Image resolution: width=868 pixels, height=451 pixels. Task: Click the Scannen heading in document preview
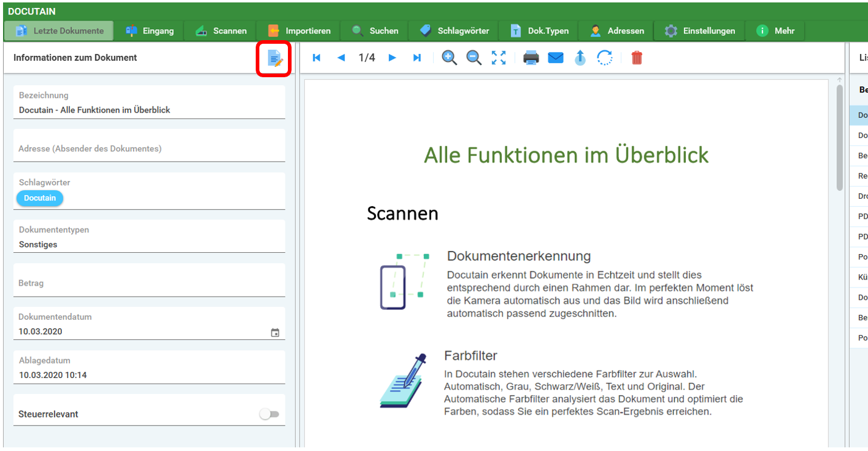(x=403, y=213)
